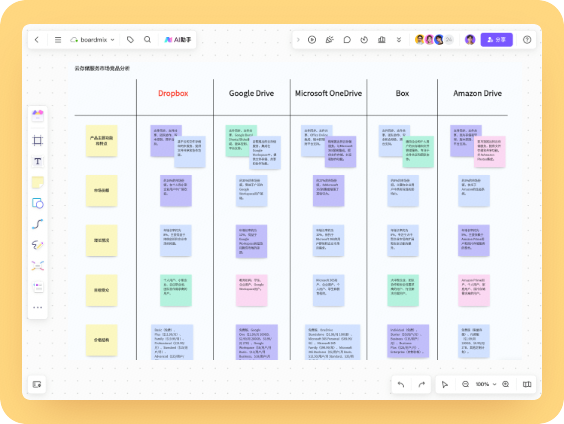Click the purple 分享 share button

(x=496, y=40)
